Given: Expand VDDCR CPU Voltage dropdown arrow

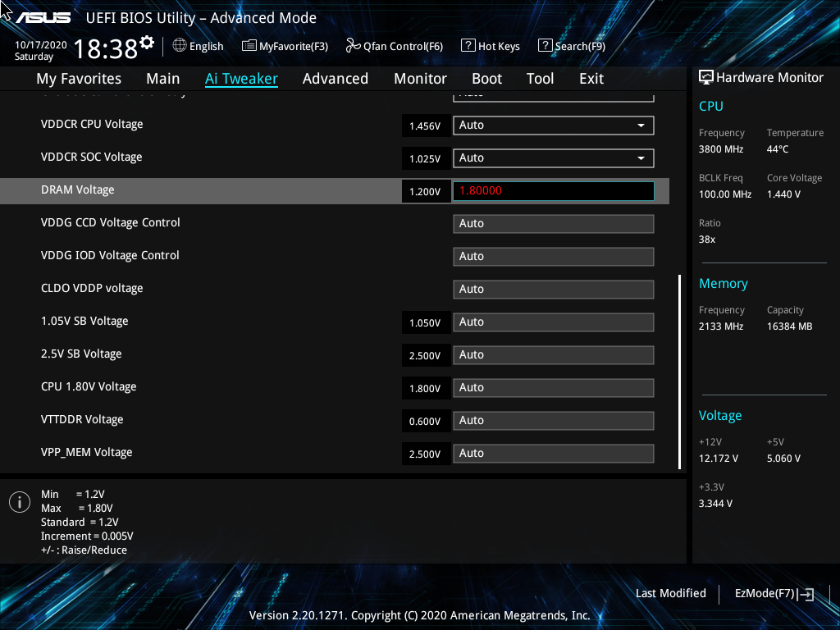Looking at the screenshot, I should (x=641, y=126).
